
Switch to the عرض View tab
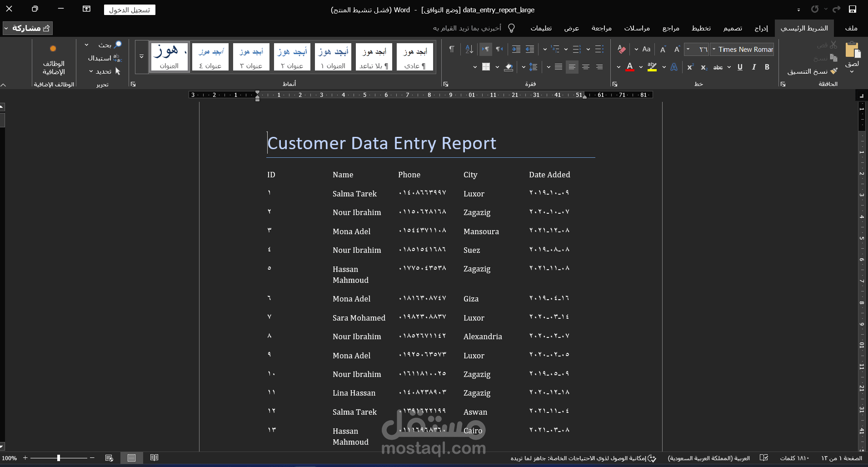[572, 28]
